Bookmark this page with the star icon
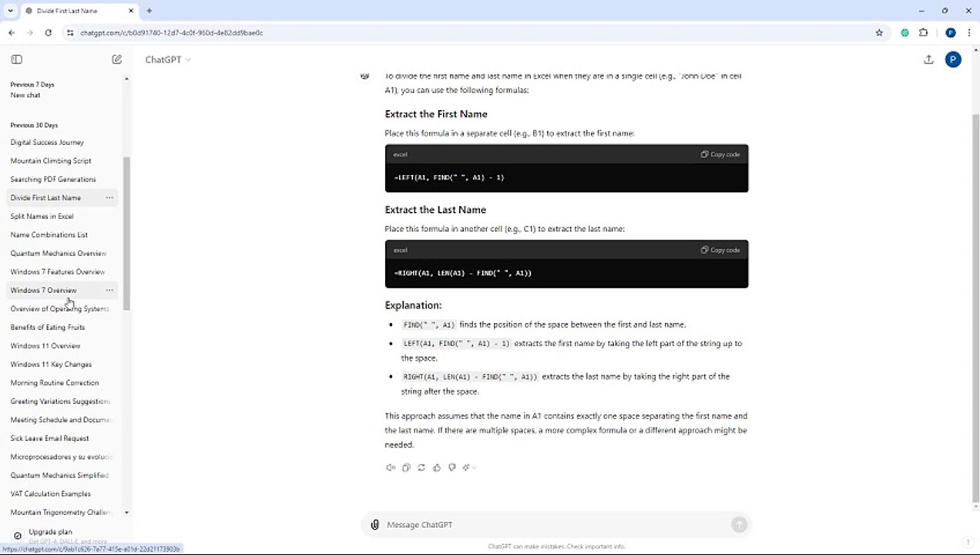 tap(879, 33)
